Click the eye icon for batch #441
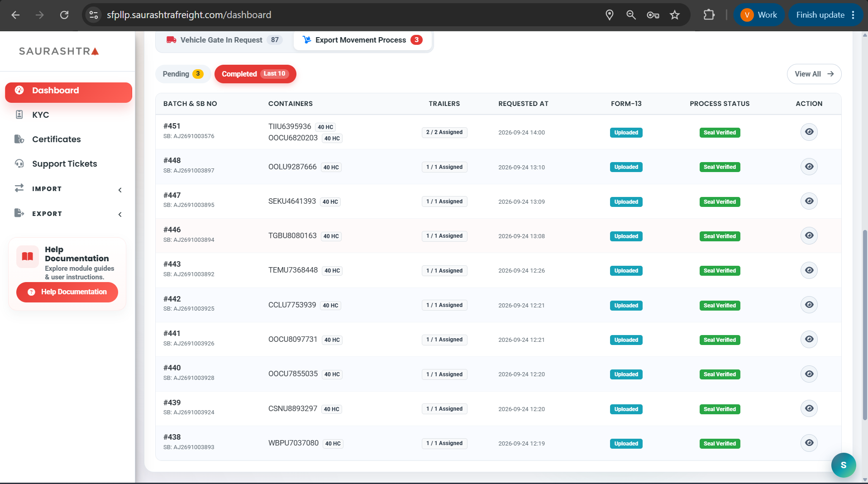 pos(809,339)
